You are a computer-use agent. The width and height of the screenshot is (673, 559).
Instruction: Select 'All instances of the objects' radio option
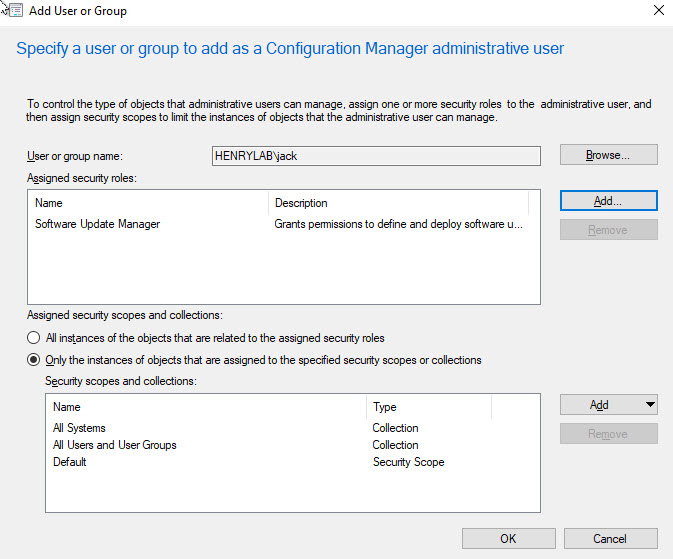pyautogui.click(x=35, y=338)
